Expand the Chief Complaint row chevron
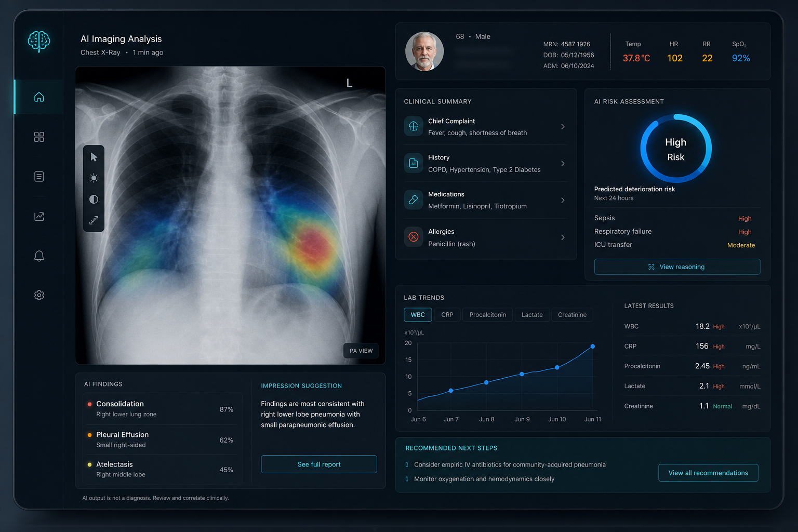The height and width of the screenshot is (532, 798). tap(563, 127)
